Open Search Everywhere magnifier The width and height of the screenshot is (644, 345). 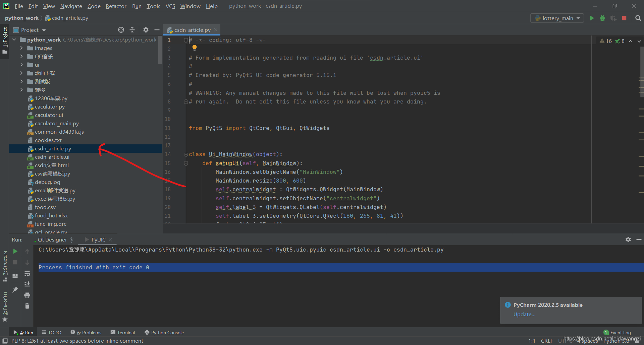(x=638, y=18)
